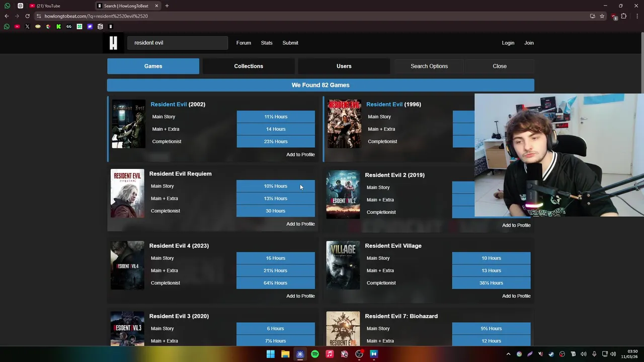
Task: Reload the page with the refresh icon
Action: point(27,16)
